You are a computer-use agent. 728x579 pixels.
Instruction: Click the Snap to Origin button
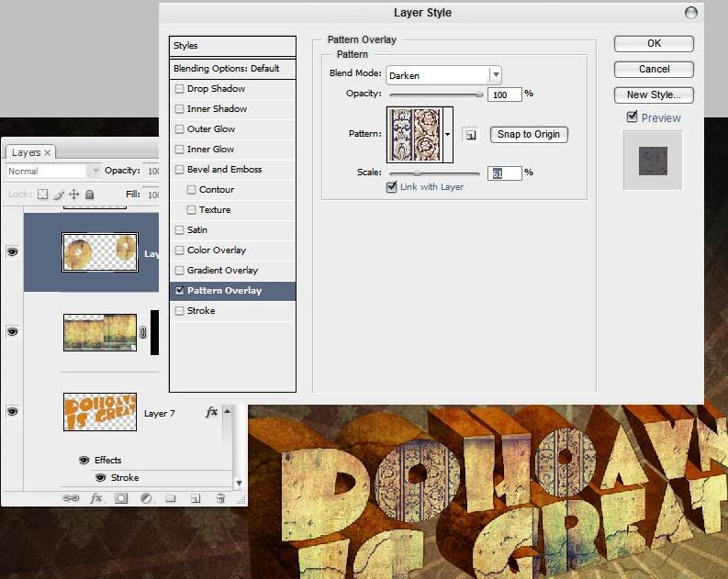pos(529,135)
